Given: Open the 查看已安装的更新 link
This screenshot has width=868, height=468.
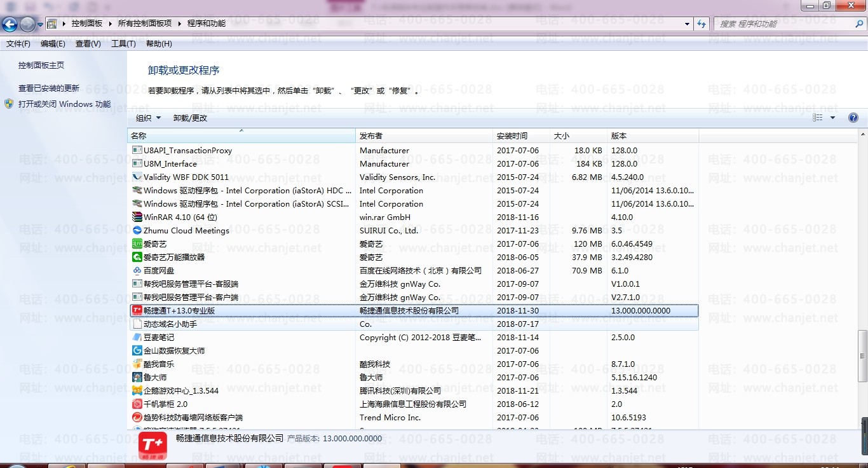Looking at the screenshot, I should coord(49,88).
